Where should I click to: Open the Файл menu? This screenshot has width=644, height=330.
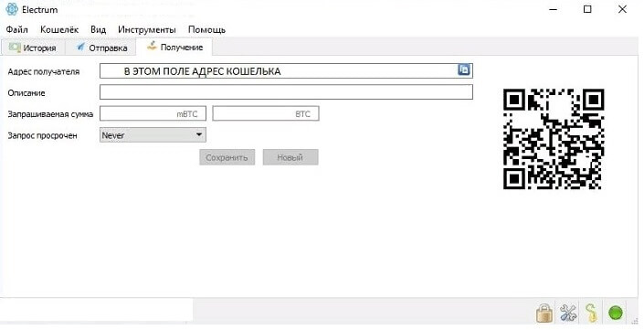pos(17,29)
